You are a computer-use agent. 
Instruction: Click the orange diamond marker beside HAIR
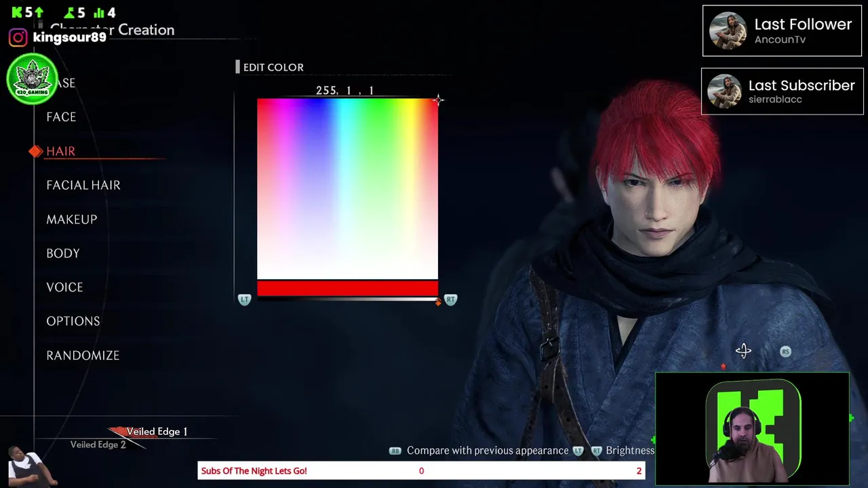click(x=36, y=151)
